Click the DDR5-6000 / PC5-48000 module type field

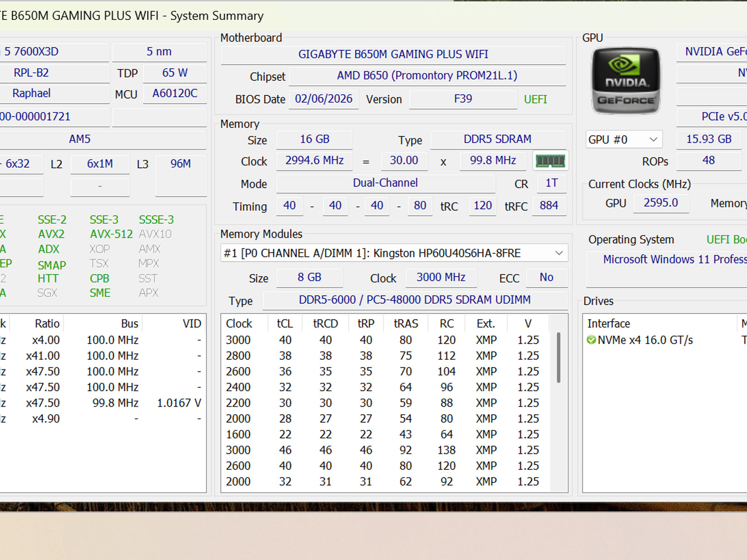click(x=415, y=300)
